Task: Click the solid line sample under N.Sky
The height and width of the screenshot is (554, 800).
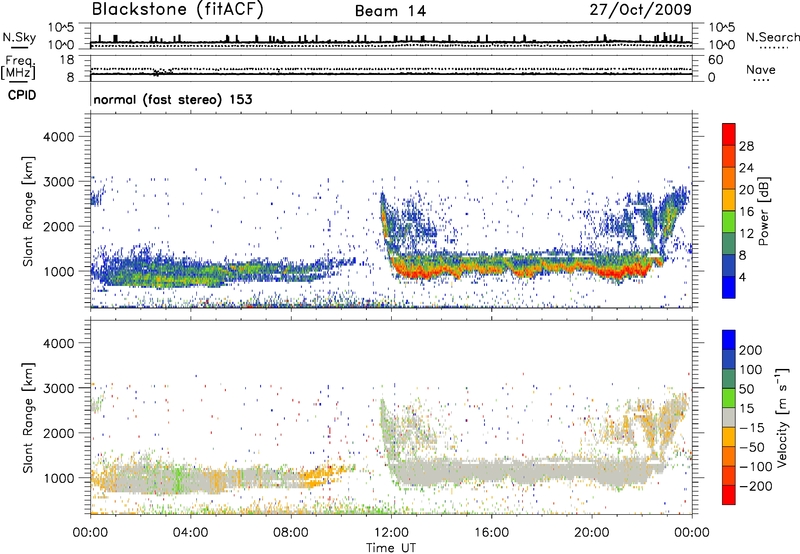Action: click(x=19, y=47)
